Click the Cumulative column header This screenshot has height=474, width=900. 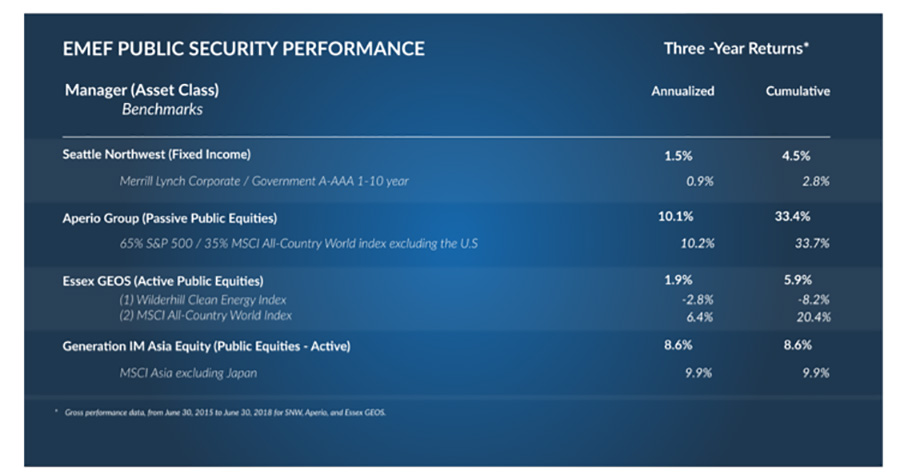click(797, 91)
